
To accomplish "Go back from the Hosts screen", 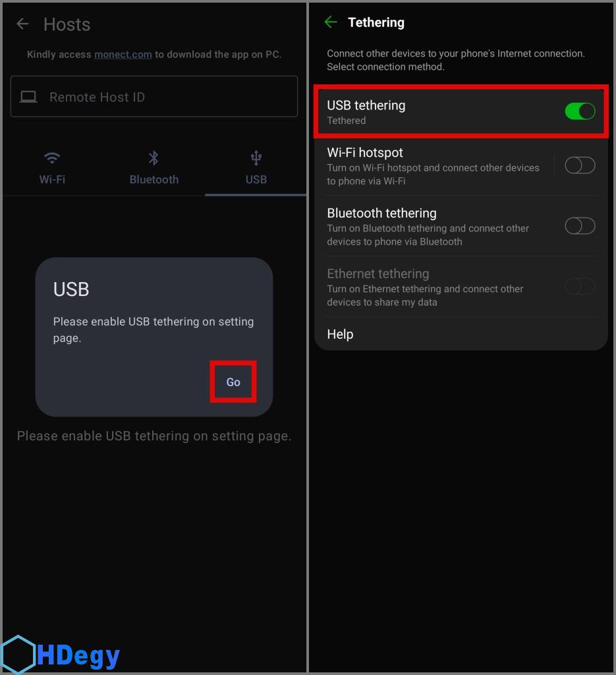I will pos(22,24).
